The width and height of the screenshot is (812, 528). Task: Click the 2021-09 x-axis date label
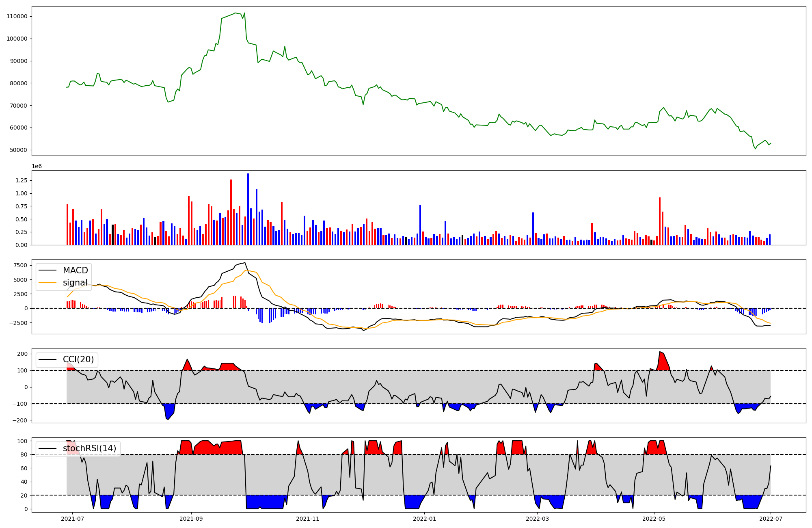click(x=191, y=519)
